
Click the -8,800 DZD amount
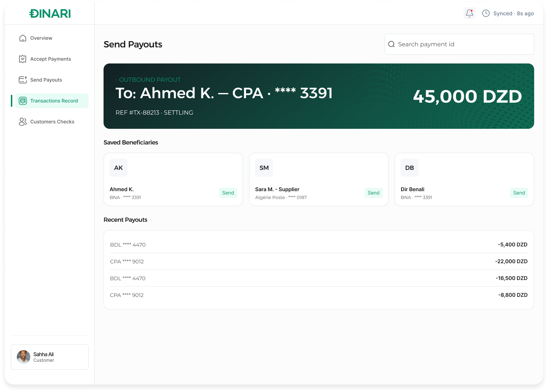512,295
